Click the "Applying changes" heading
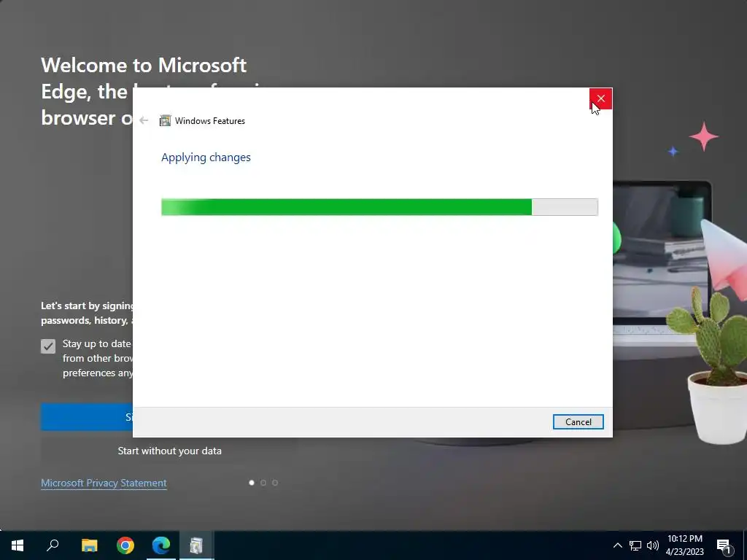This screenshot has height=560, width=747. (x=206, y=157)
